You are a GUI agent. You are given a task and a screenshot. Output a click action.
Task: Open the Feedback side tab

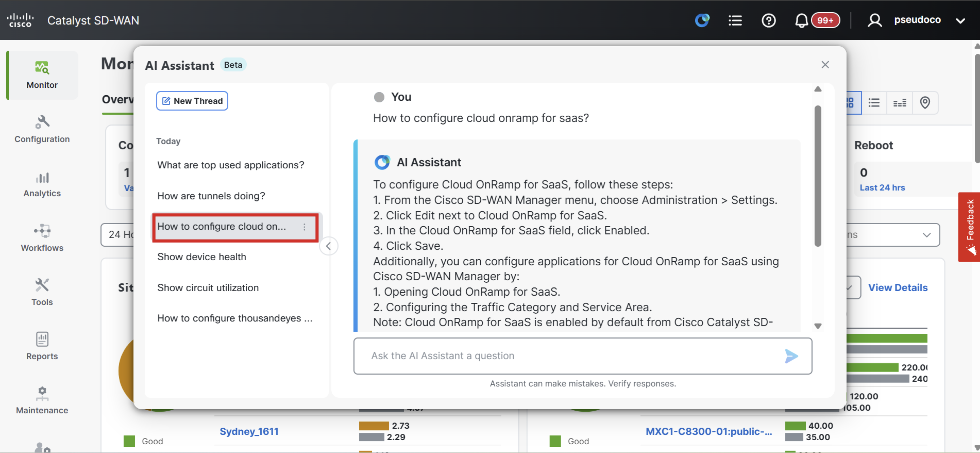(969, 227)
